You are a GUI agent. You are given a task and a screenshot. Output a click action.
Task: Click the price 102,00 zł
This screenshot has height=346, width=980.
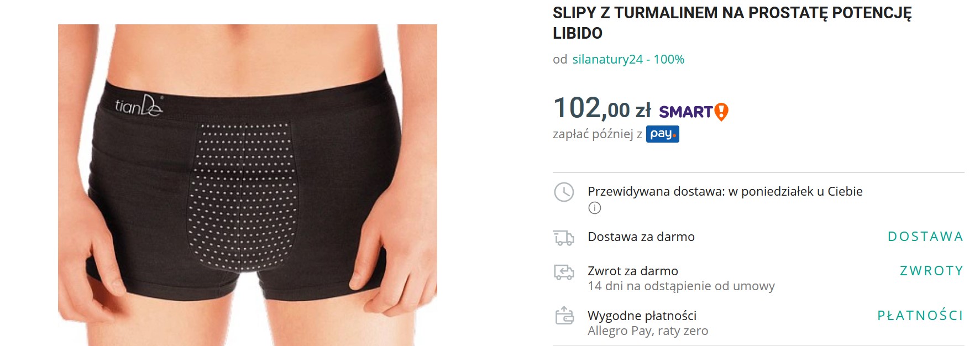click(602, 108)
